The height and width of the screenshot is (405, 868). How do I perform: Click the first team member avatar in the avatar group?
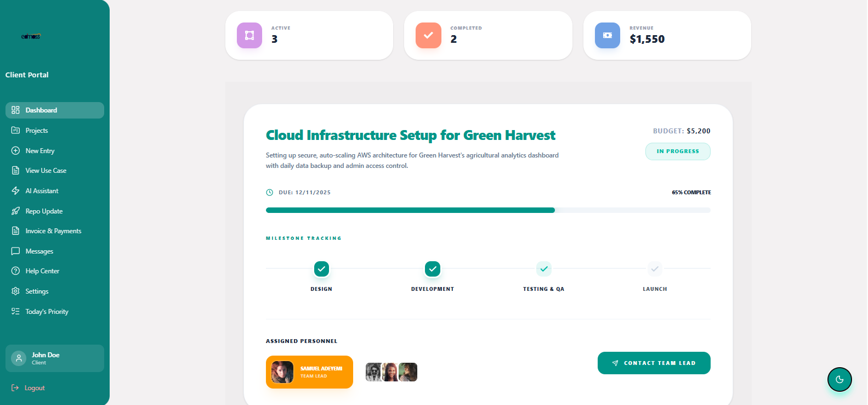tap(373, 372)
